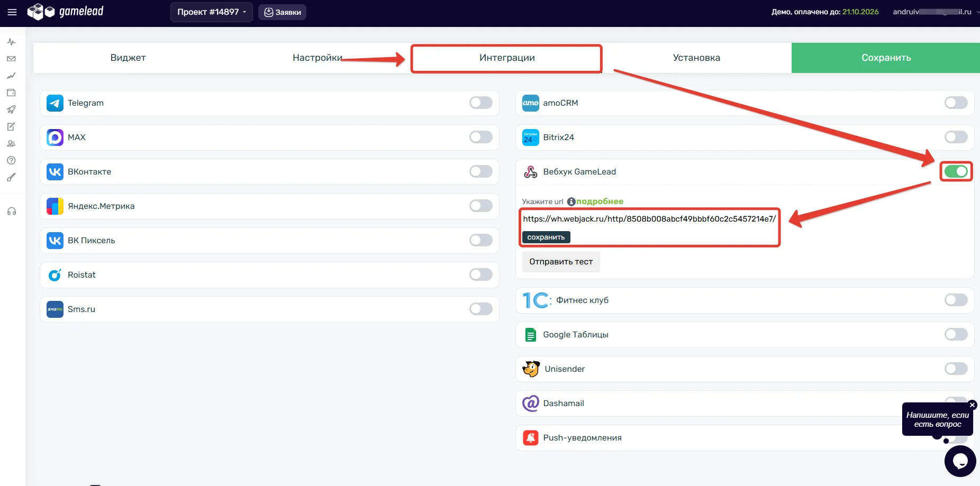Click the webhook URL input field

pyautogui.click(x=649, y=219)
